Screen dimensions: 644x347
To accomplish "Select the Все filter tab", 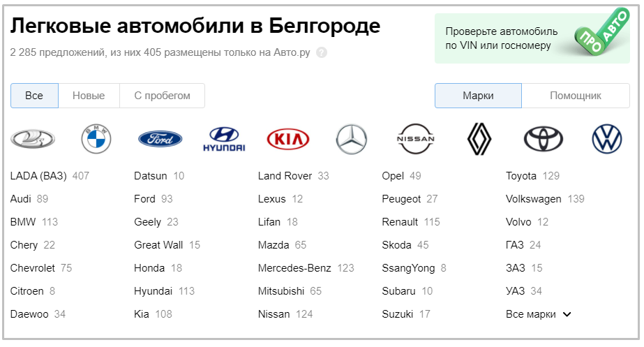I will pos(34,96).
